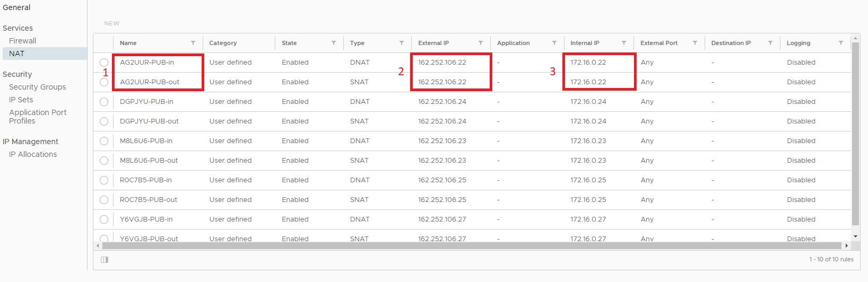Click the External IP column filter icon
868x282 pixels.
pos(481,43)
